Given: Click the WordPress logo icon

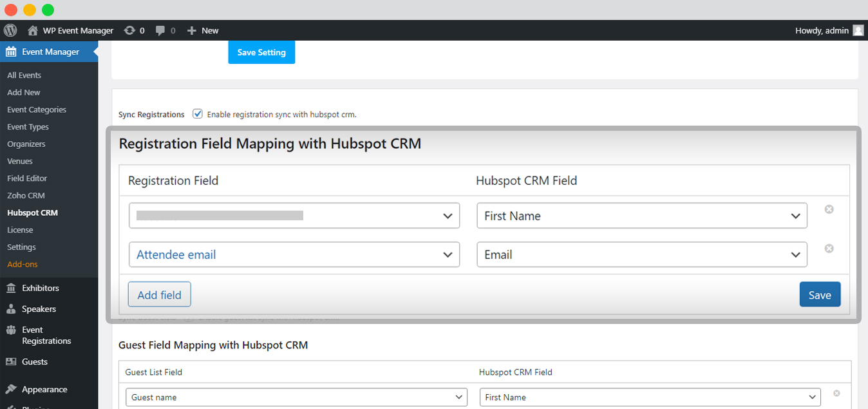Looking at the screenshot, I should [x=10, y=30].
